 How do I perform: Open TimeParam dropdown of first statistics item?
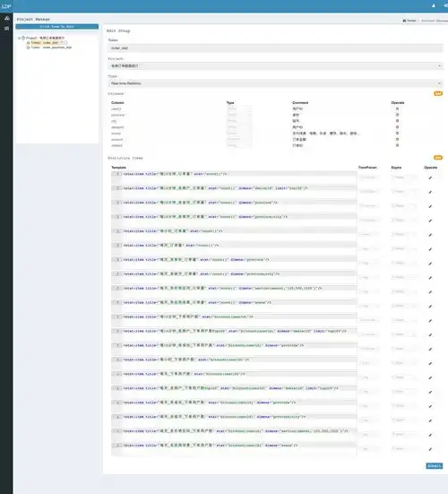[368, 178]
